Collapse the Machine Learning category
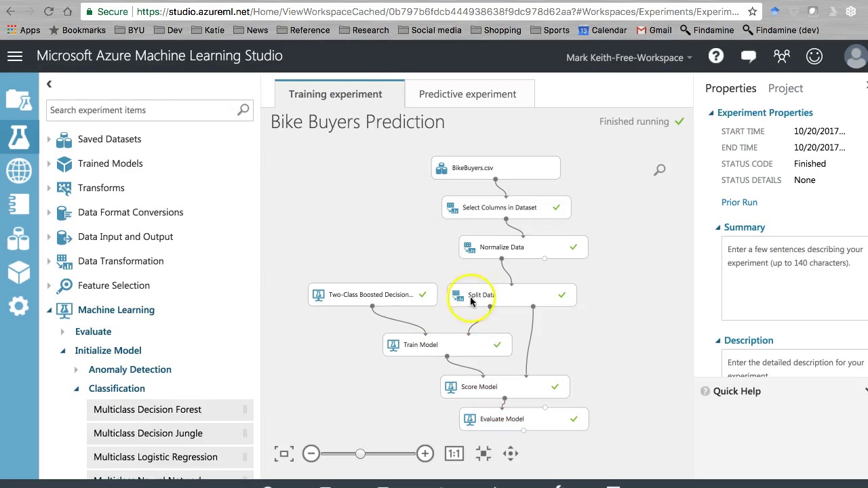This screenshot has width=868, height=488. click(x=49, y=310)
